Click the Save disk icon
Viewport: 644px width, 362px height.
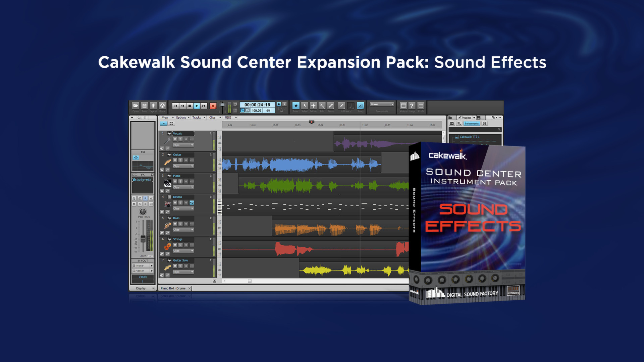(144, 106)
